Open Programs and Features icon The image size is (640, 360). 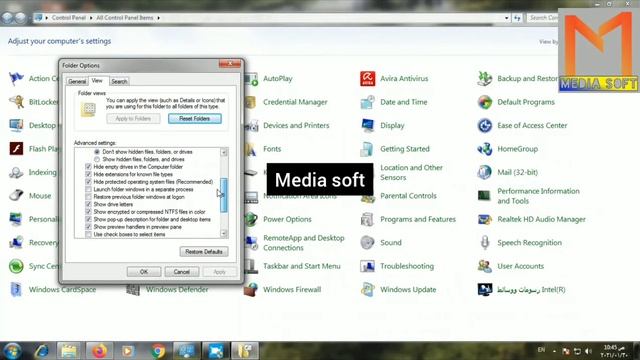coord(368,219)
